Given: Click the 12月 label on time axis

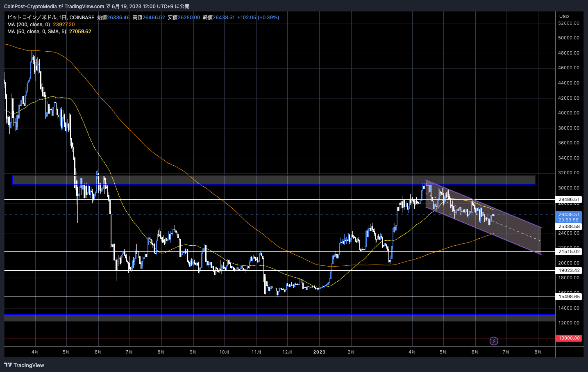Looking at the screenshot, I should 287,352.
